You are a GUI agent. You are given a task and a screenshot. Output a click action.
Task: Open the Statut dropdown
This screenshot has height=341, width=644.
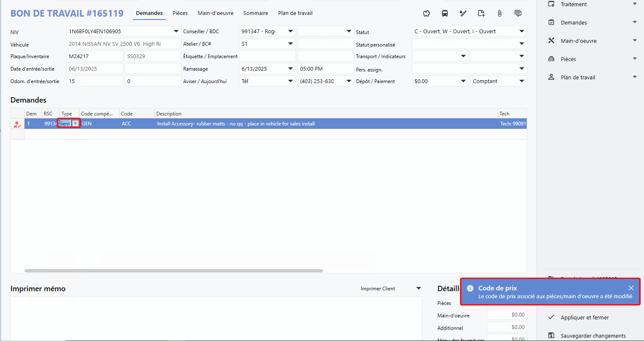[521, 32]
